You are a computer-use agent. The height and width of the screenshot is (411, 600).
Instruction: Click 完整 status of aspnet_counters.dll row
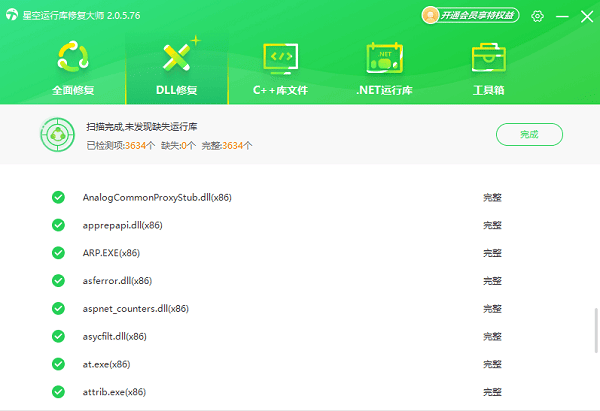click(x=492, y=308)
